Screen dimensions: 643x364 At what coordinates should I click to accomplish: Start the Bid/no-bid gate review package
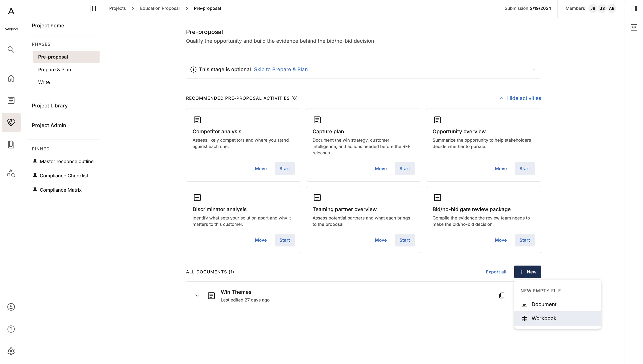525,240
